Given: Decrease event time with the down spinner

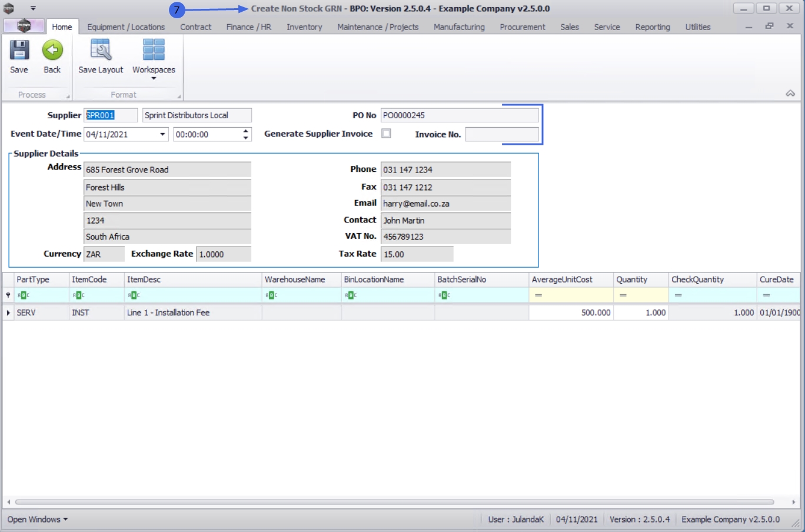Looking at the screenshot, I should [246, 138].
